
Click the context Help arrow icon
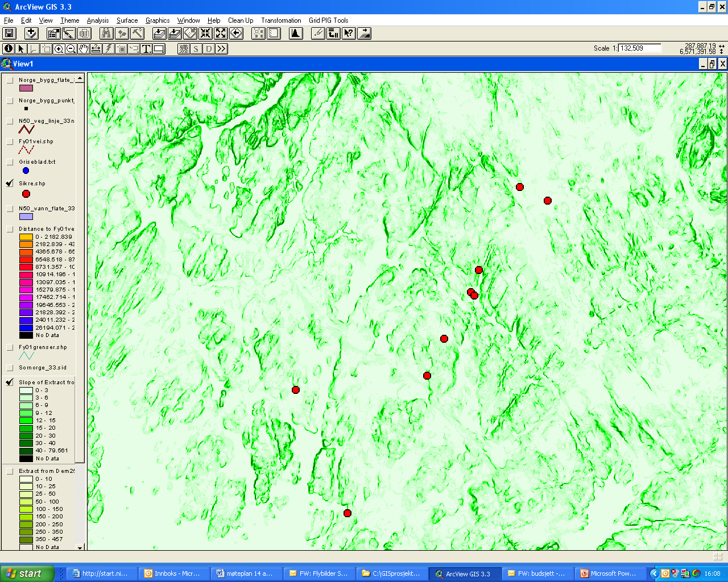tap(349, 34)
